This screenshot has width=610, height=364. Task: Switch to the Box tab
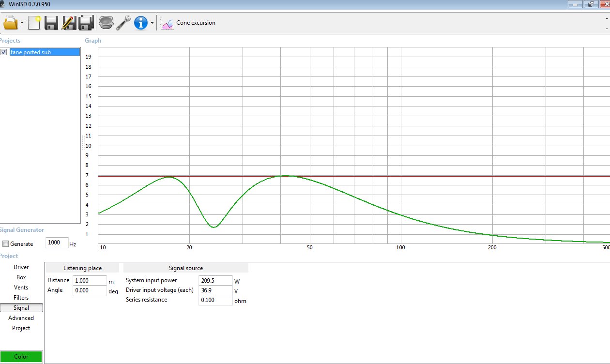point(21,277)
